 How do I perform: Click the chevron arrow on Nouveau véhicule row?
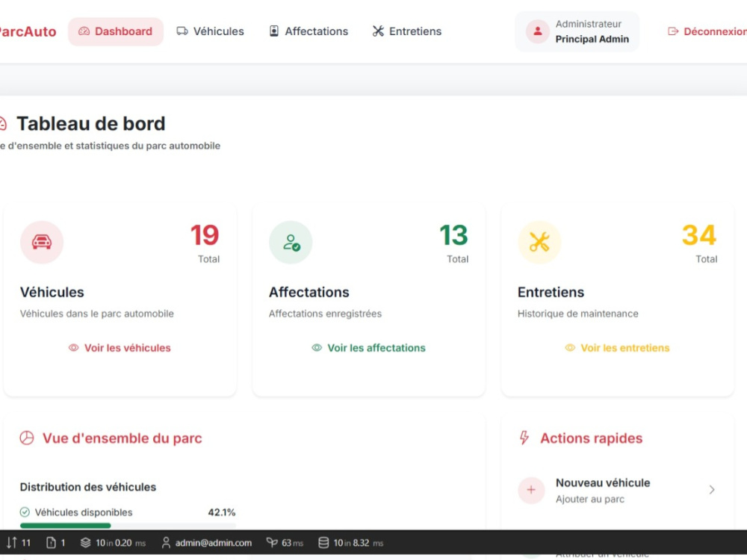(712, 490)
